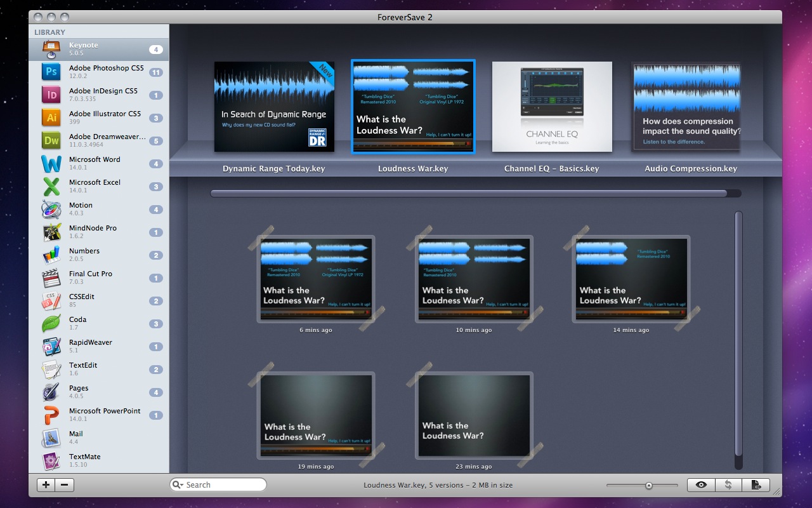This screenshot has height=508, width=812.
Task: Click the eye Quick Look button
Action: [x=701, y=485]
